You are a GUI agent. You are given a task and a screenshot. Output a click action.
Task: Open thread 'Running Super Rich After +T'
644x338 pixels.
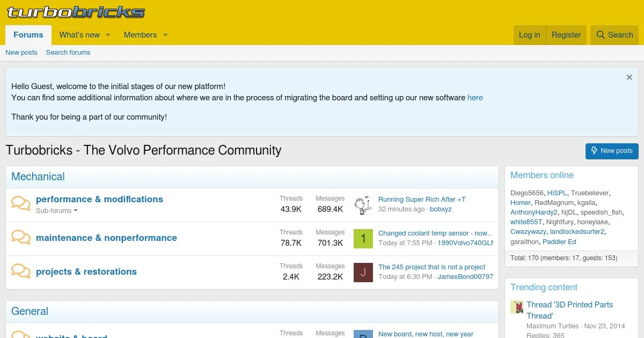click(x=422, y=200)
